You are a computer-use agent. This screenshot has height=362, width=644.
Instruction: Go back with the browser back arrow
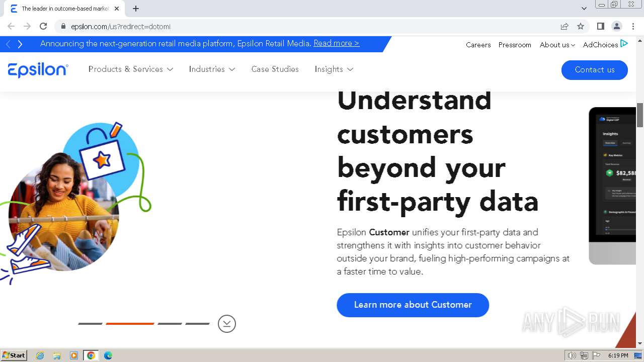11,26
